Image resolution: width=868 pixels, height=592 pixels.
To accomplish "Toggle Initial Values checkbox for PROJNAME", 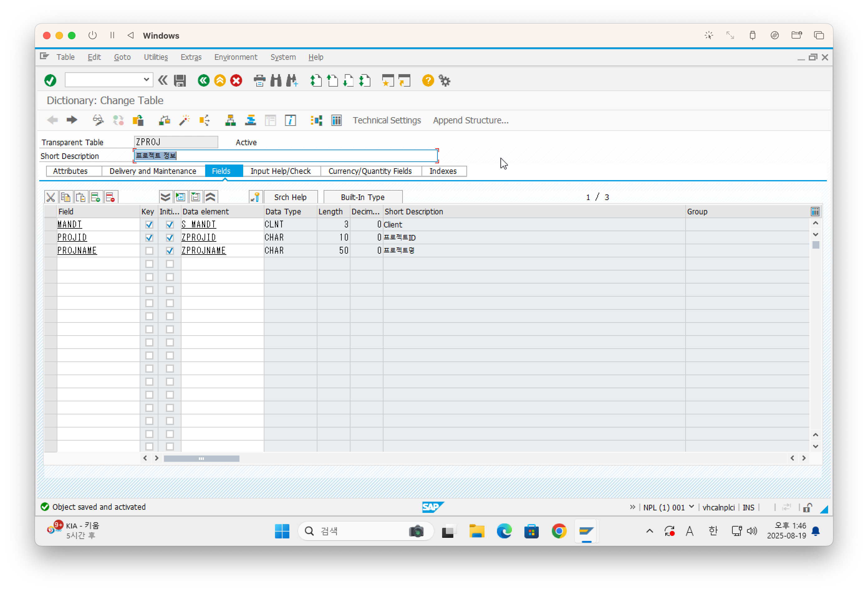I will [170, 251].
